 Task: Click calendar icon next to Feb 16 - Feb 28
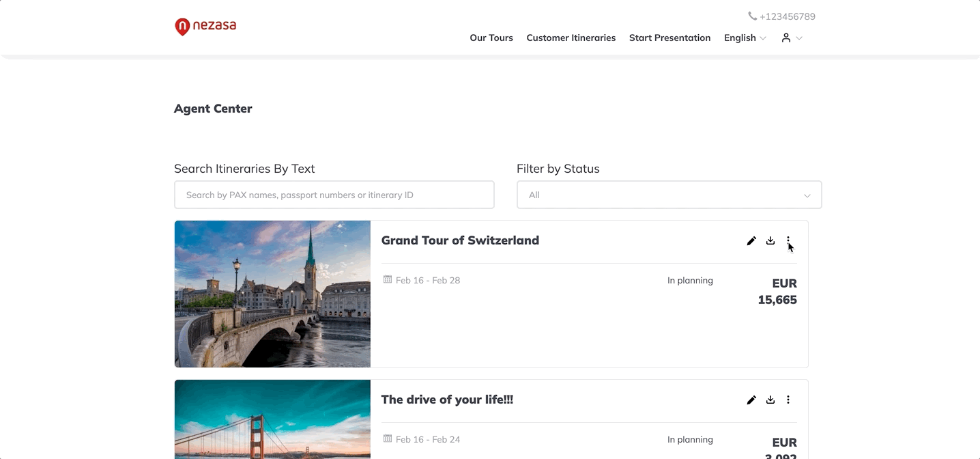coord(388,279)
